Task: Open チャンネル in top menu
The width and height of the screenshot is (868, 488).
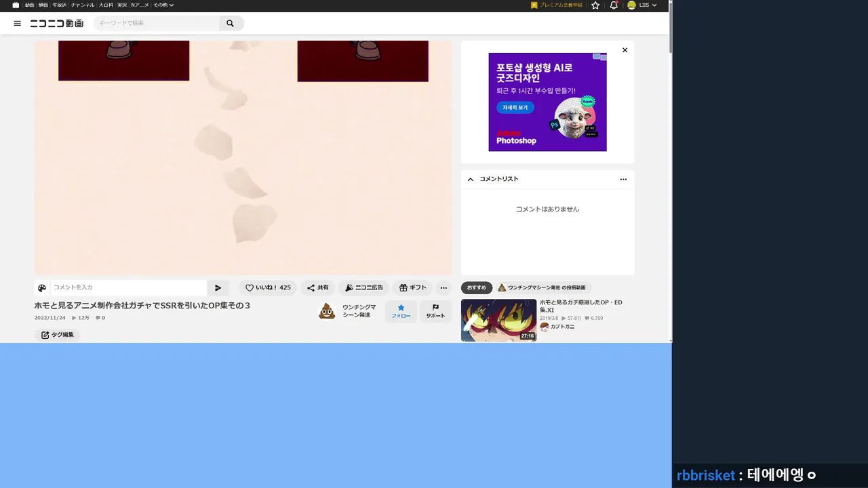Action: point(83,5)
